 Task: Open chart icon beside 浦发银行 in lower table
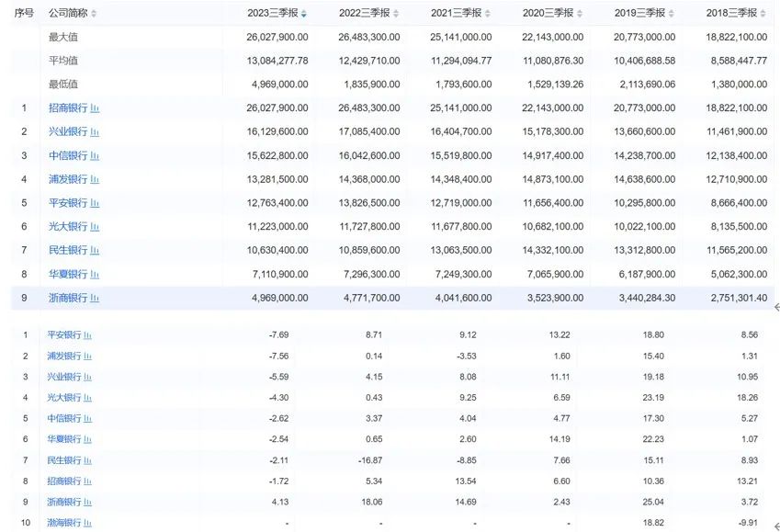pyautogui.click(x=88, y=357)
